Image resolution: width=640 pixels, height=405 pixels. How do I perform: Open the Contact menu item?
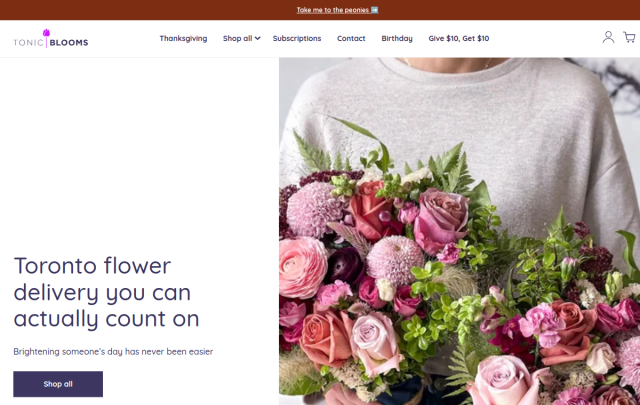pos(351,38)
